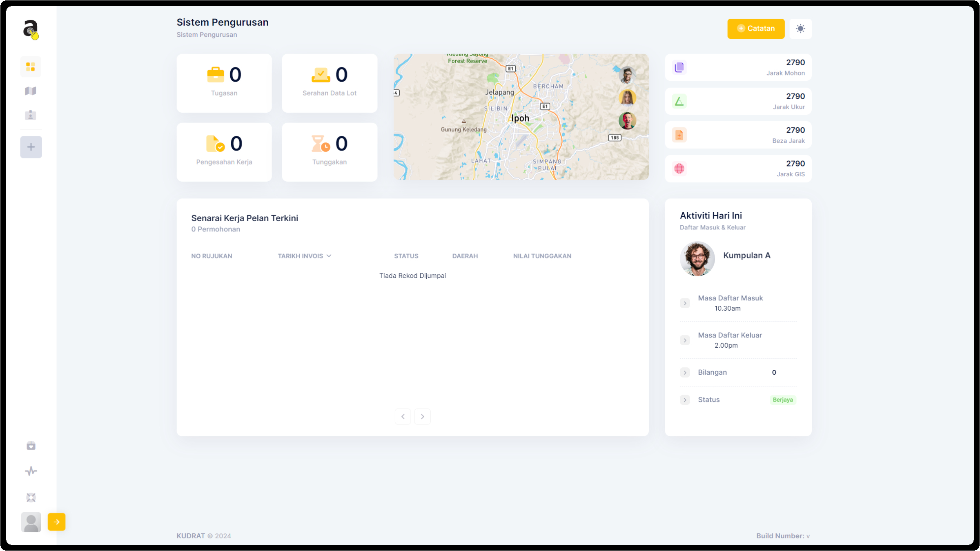The height and width of the screenshot is (551, 980).
Task: Open the map icon in sidebar
Action: [31, 91]
